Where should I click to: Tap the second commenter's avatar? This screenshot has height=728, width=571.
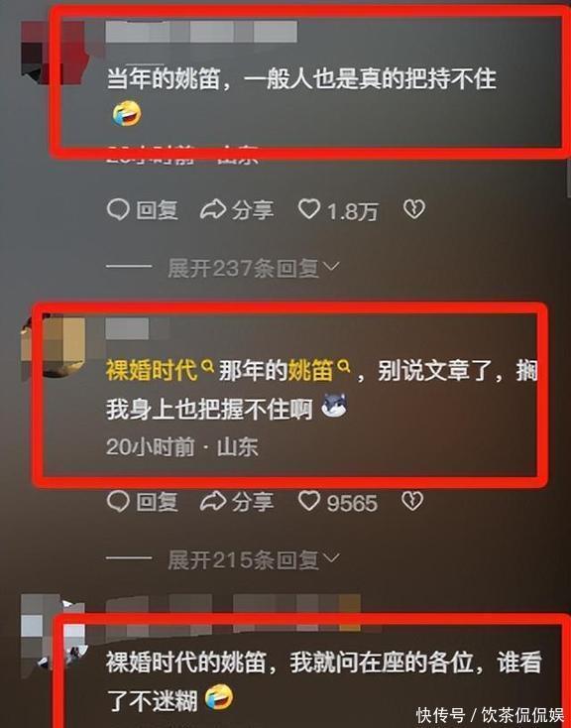pos(53,347)
